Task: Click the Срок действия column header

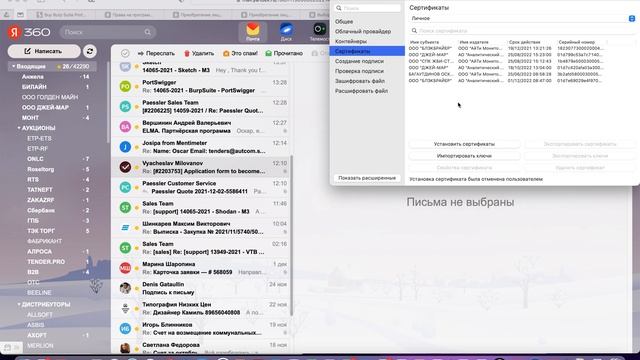Action: [524, 42]
